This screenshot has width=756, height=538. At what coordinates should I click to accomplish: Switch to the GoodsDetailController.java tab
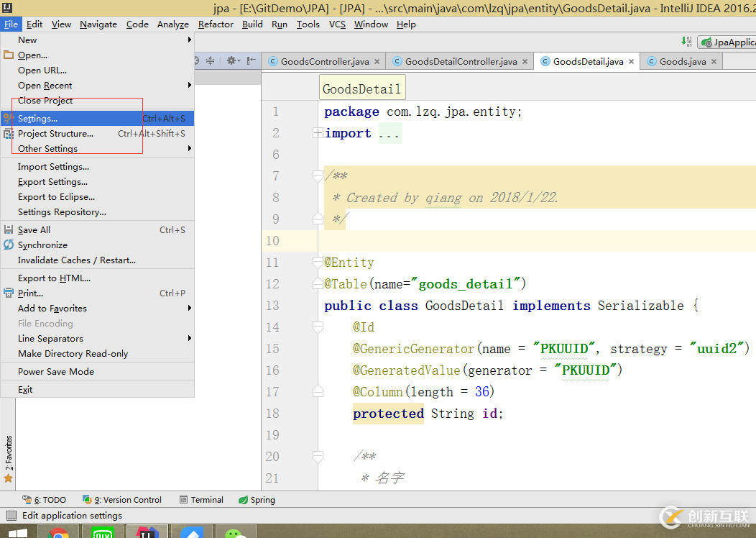pos(460,61)
